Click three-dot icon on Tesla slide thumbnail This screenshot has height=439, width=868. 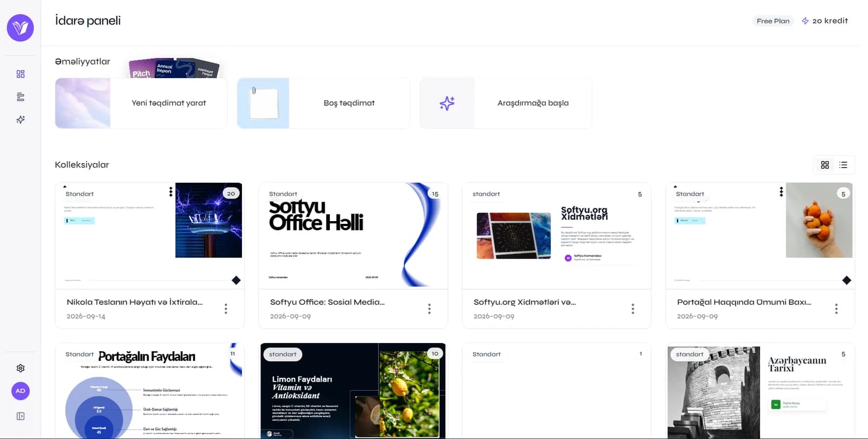171,192
